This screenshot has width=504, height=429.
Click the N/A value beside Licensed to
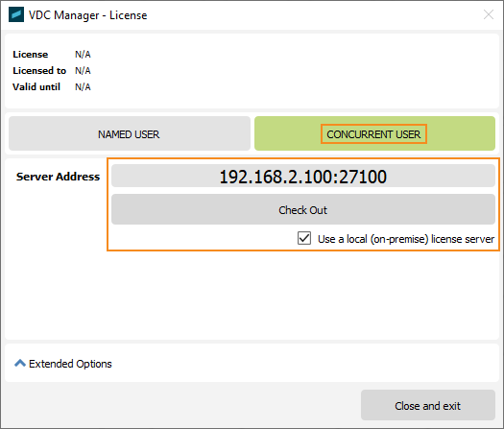click(x=83, y=71)
